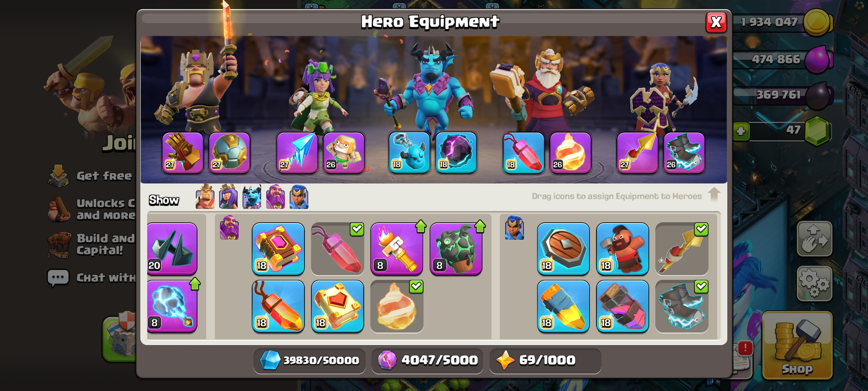Close the Hero Equipment window

pyautogui.click(x=716, y=22)
